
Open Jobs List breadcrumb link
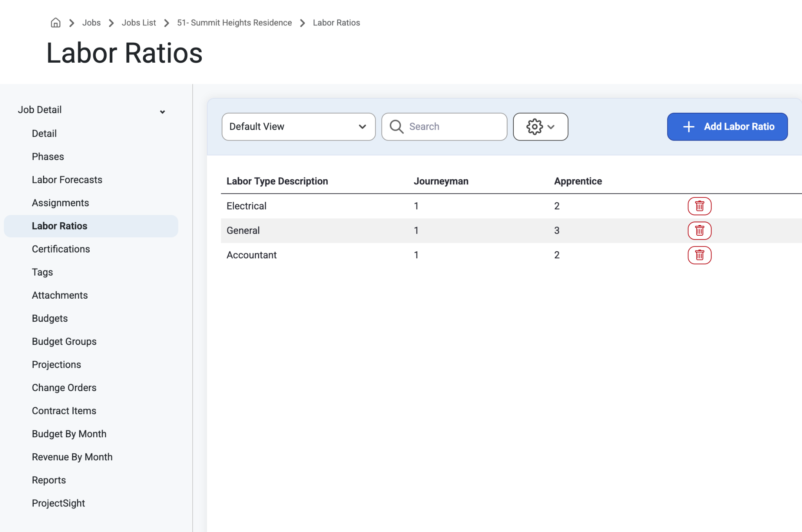tap(139, 23)
